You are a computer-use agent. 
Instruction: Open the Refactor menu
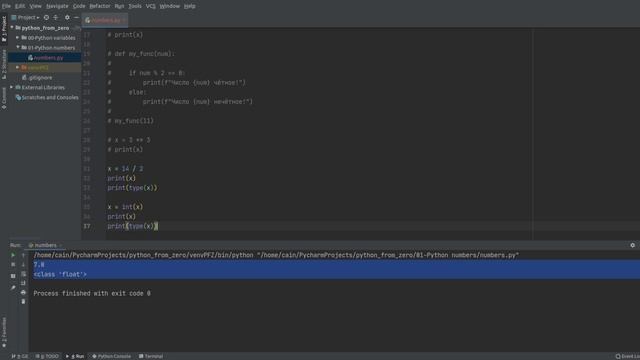click(x=100, y=6)
